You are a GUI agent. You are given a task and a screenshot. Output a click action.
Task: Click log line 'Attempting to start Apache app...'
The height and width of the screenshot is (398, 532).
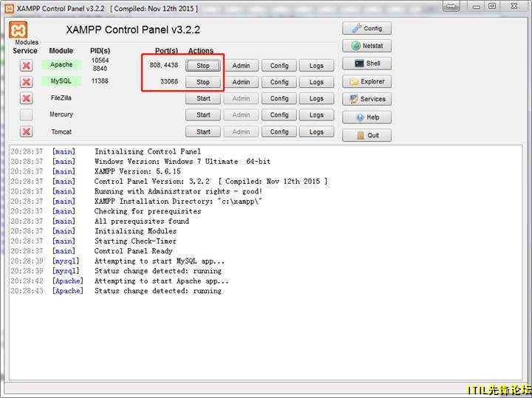(162, 281)
